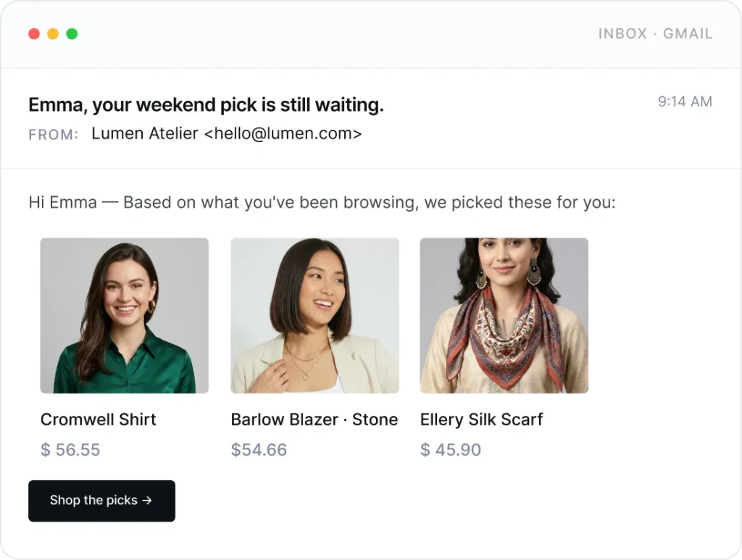Click the Hi Emma greeting text
This screenshot has height=560, width=742.
point(63,202)
